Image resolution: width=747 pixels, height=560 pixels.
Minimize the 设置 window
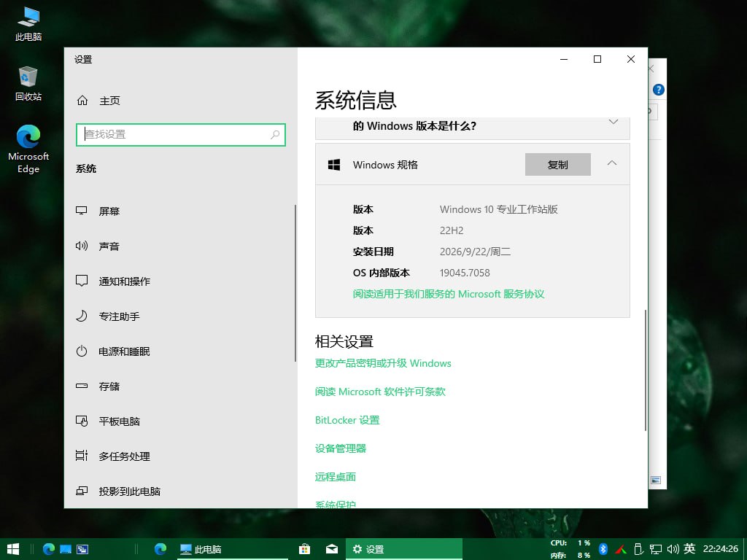tap(564, 59)
